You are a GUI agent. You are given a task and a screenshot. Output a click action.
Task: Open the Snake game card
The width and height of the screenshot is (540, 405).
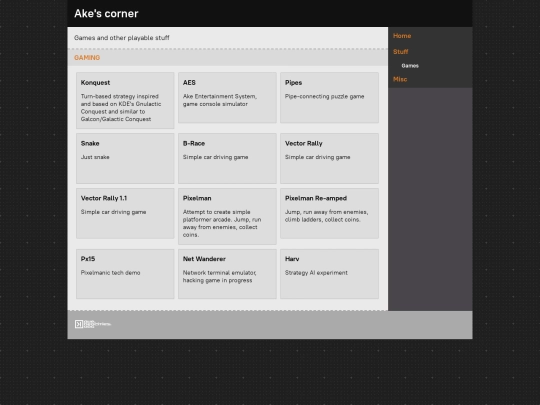coord(125,158)
